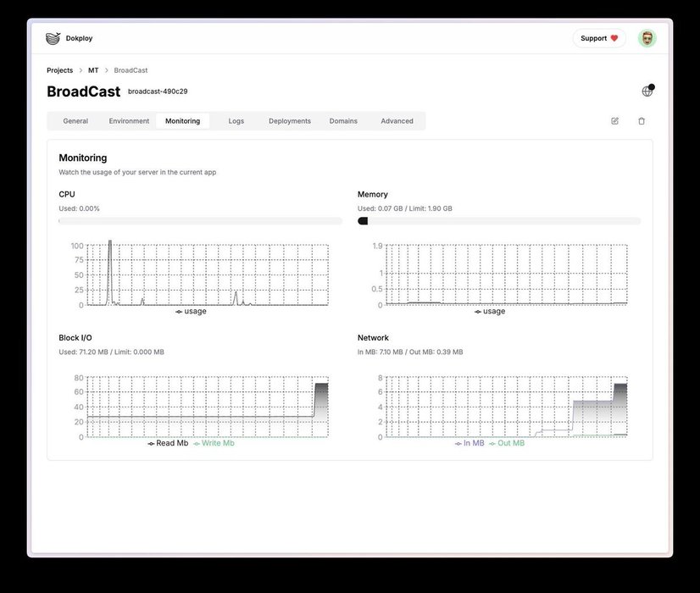Click the Support button
The image size is (700, 593).
point(599,38)
